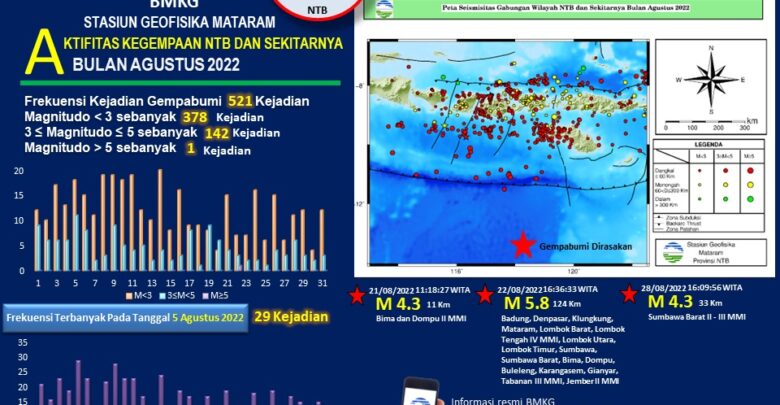The height and width of the screenshot is (405, 780).
Task: Click the Frekuensi Terbanyak Pada Tanggal banner
Action: click(125, 318)
